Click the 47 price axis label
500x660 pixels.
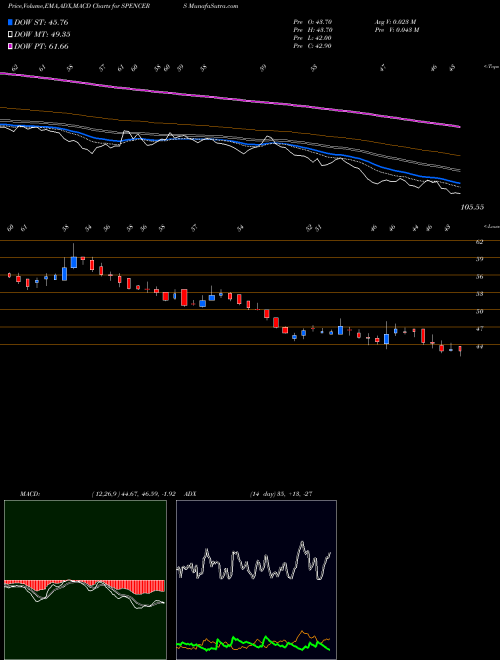click(x=479, y=329)
